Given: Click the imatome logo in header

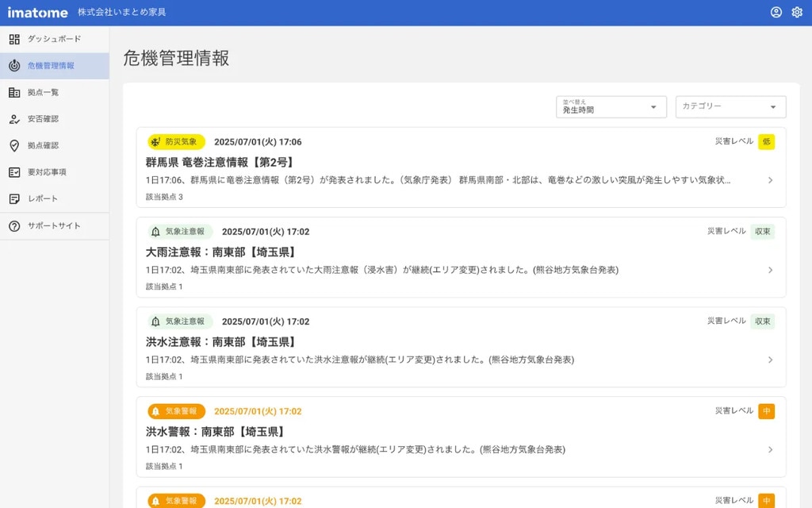Looking at the screenshot, I should [38, 13].
